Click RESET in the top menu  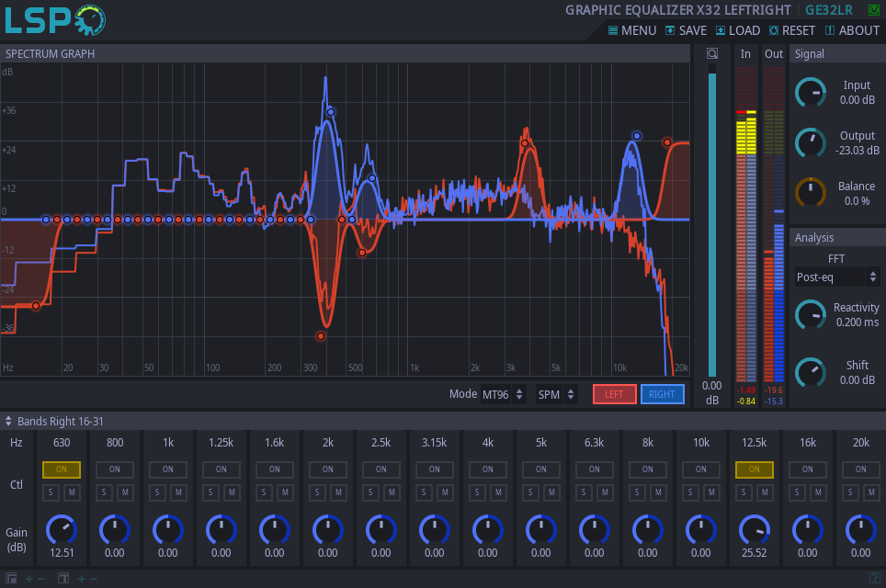click(792, 30)
